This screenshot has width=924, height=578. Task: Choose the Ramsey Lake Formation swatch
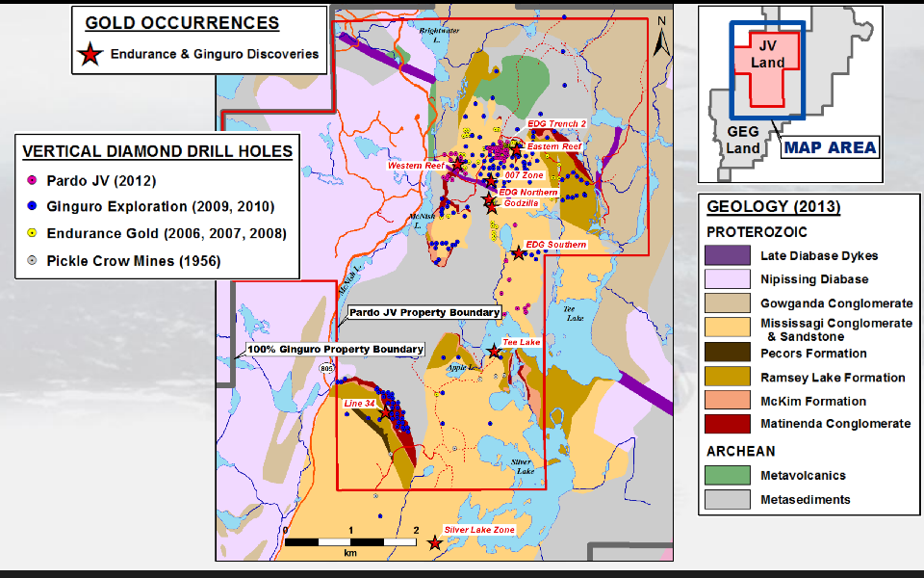point(727,378)
